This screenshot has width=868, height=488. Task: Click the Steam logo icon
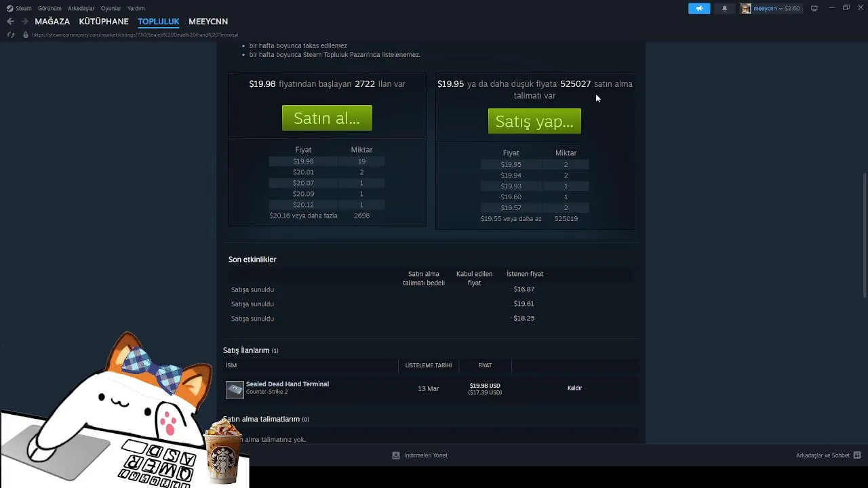pos(9,8)
